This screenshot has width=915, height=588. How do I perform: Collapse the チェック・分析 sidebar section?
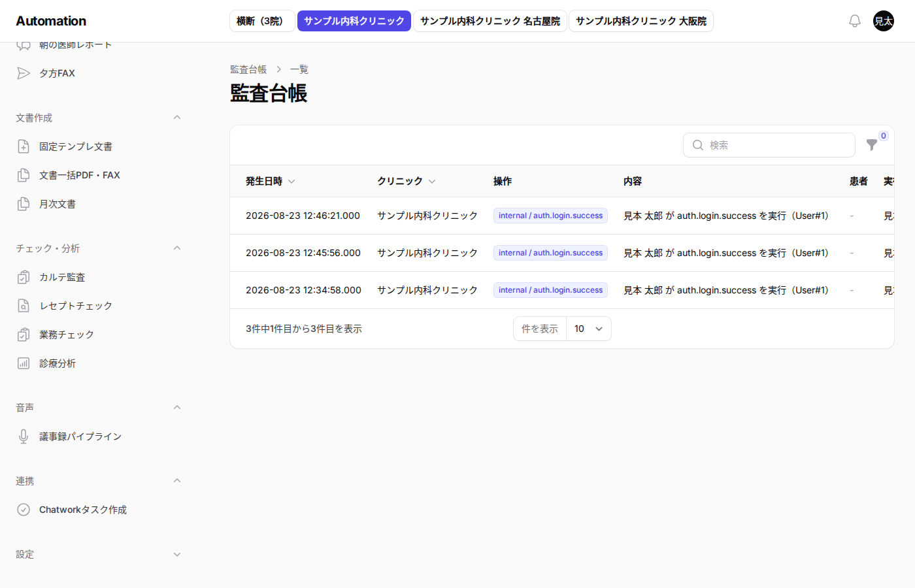177,248
